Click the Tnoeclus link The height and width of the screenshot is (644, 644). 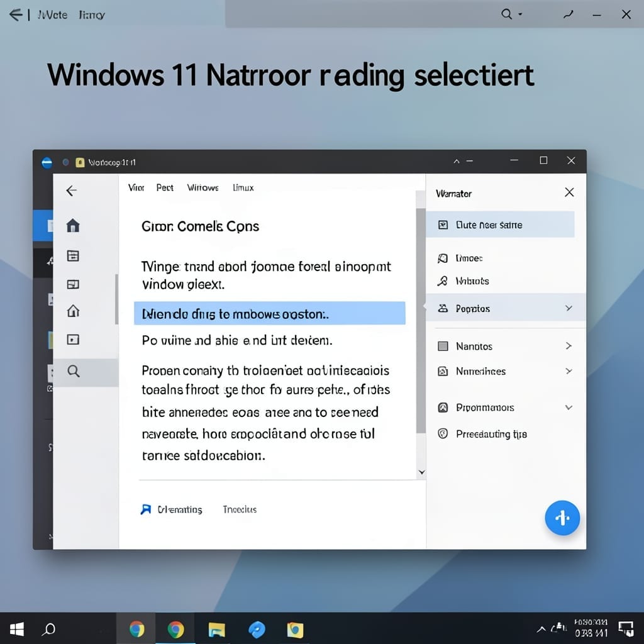tap(240, 509)
